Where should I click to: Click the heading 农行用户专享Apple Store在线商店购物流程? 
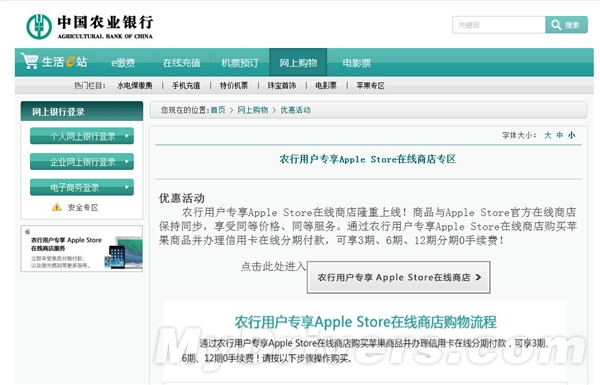365,322
